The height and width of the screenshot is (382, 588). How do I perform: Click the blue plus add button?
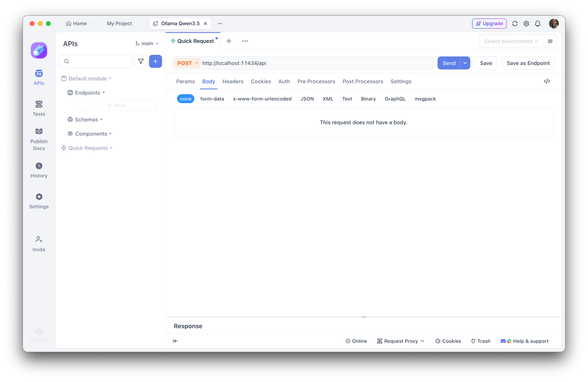[156, 61]
